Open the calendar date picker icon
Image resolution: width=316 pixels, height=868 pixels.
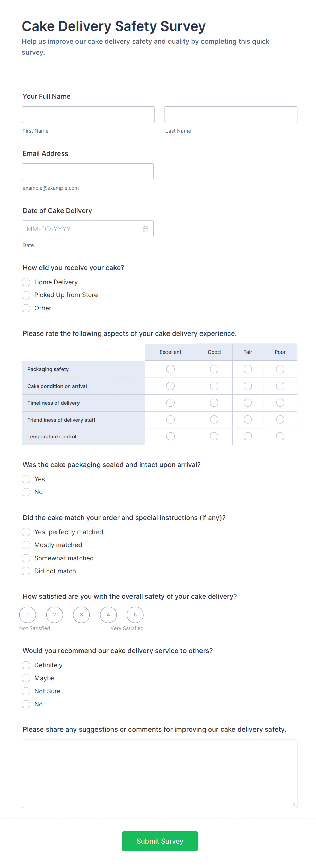point(146,229)
